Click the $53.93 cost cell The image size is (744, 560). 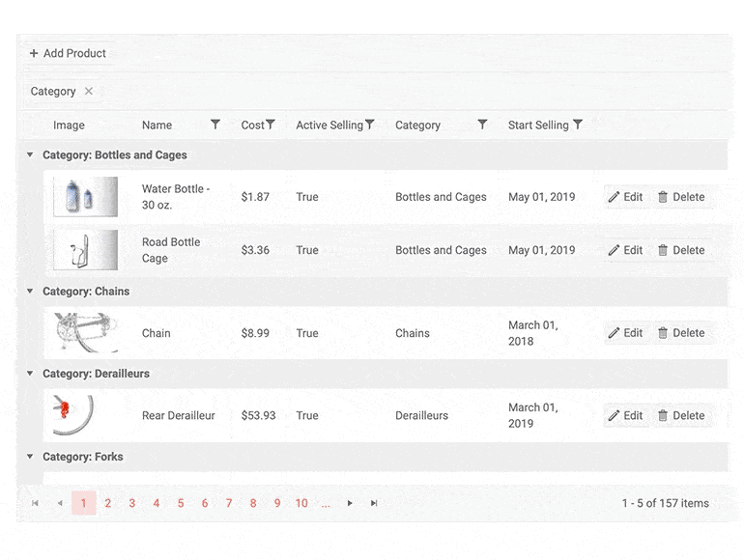[259, 415]
